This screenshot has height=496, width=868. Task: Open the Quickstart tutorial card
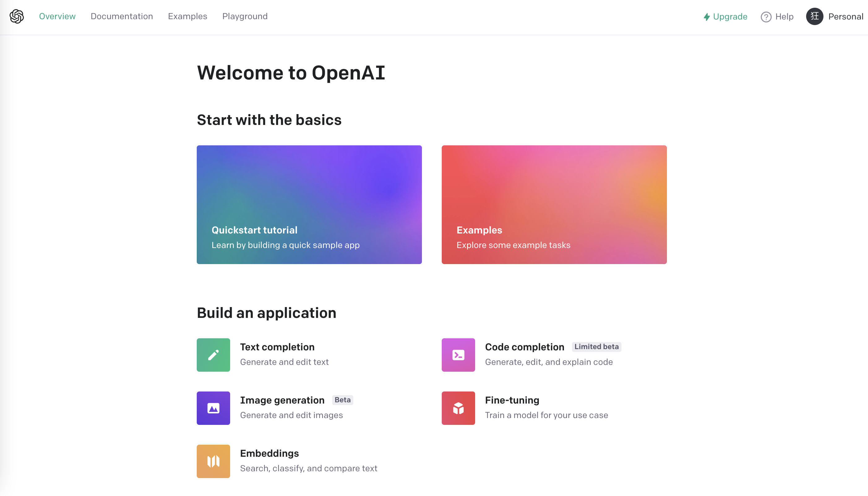click(x=309, y=204)
